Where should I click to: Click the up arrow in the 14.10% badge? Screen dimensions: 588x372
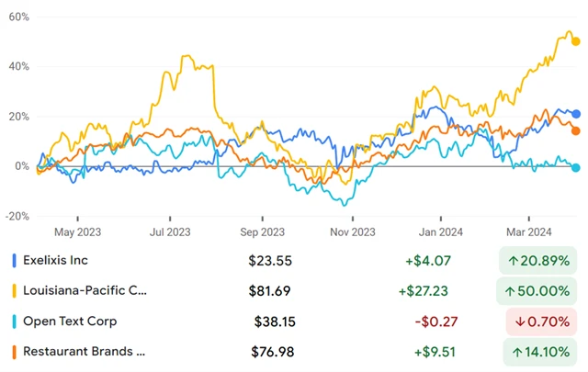(513, 352)
